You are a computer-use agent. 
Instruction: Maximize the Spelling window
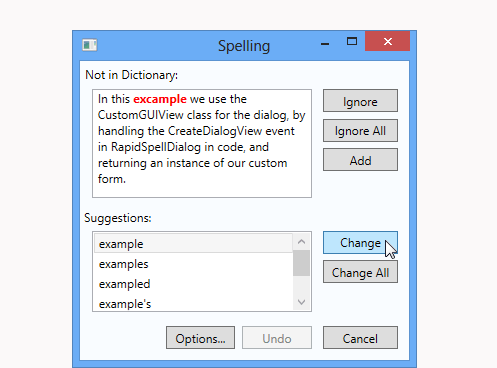click(x=352, y=42)
